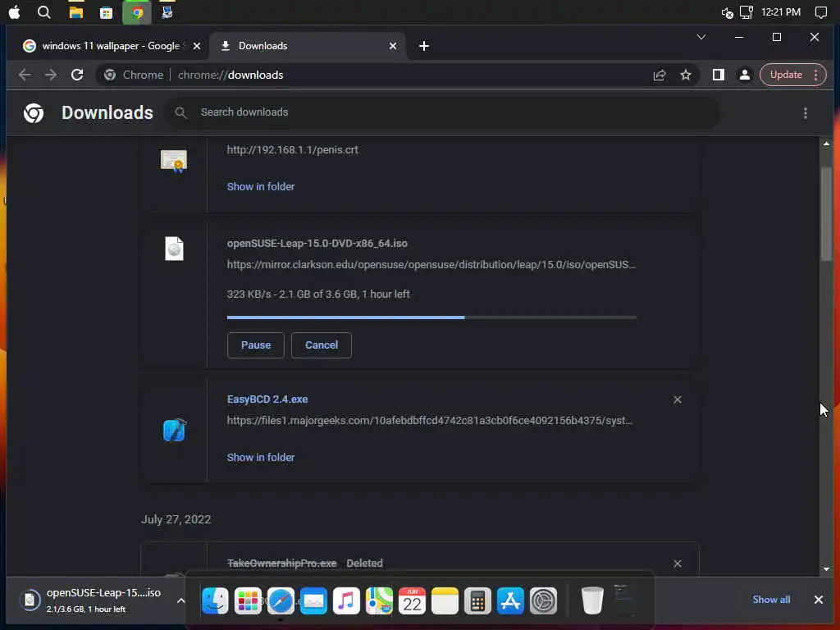
Task: Click the 12:21 PM clock
Action: (x=781, y=12)
